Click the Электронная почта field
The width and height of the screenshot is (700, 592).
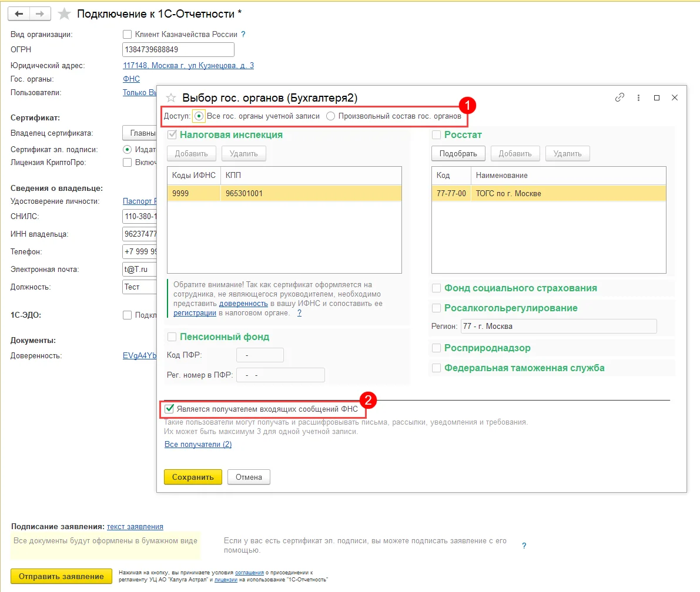(139, 270)
